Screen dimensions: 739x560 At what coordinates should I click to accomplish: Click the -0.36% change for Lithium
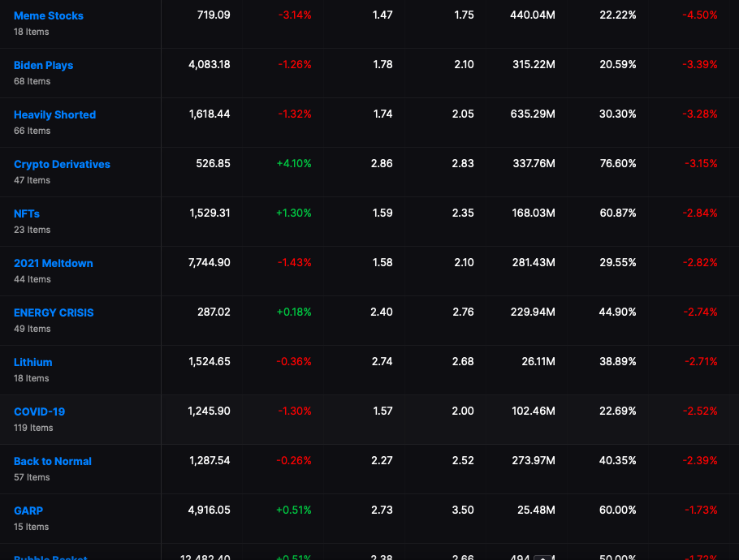tap(294, 361)
